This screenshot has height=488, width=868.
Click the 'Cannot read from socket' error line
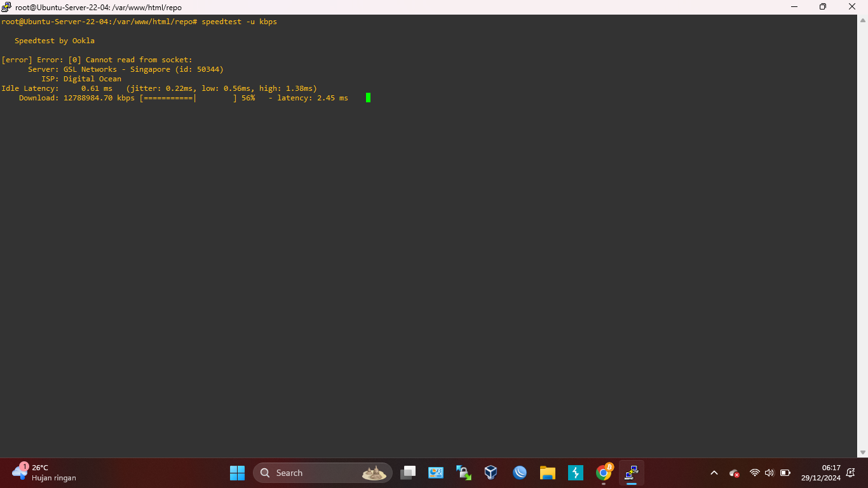[x=97, y=60]
